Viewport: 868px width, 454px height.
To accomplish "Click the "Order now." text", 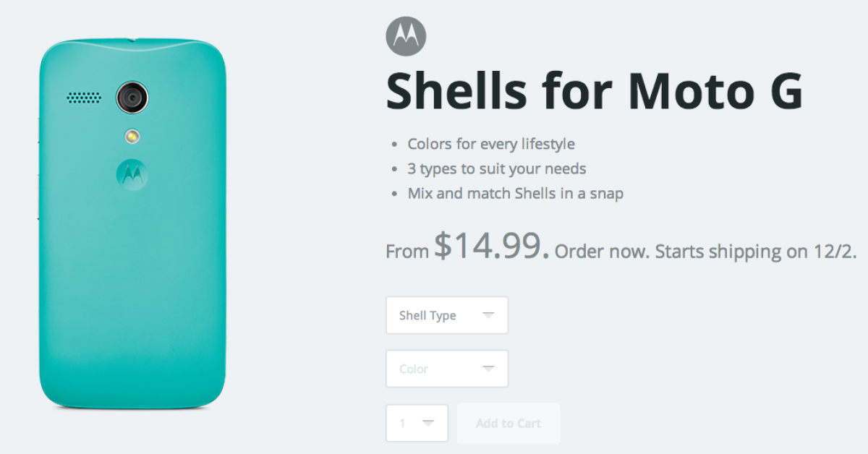I will click(x=602, y=252).
